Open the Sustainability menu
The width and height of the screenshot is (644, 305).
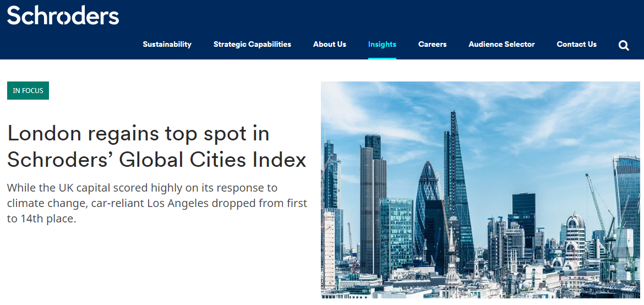(167, 44)
